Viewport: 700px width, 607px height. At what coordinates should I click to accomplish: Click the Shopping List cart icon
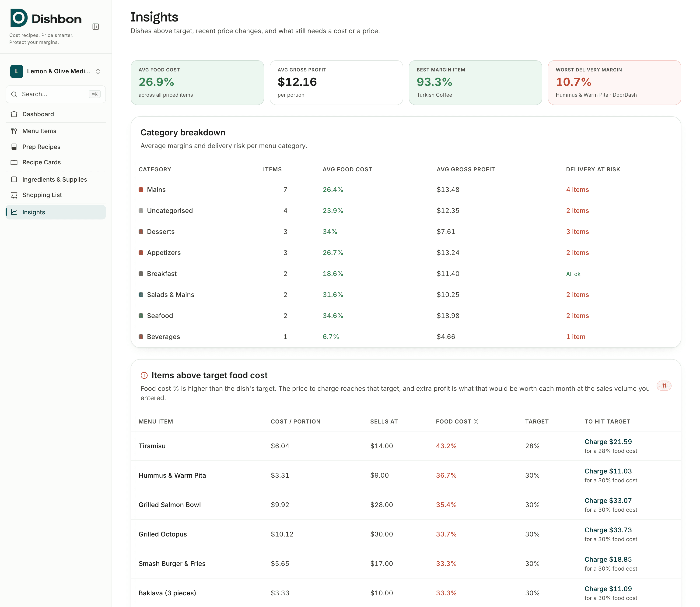coord(14,195)
